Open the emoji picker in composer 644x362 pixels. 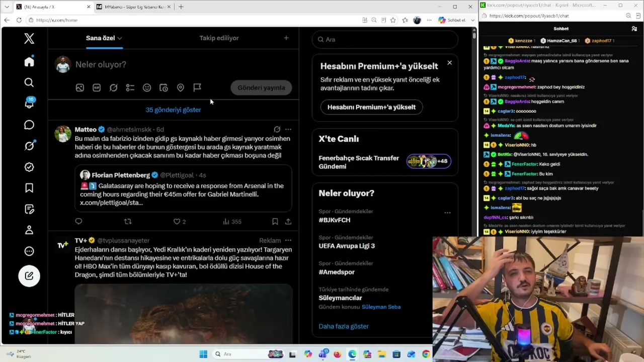coord(147,87)
